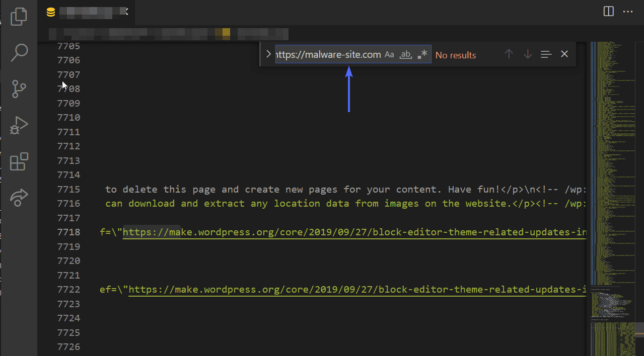Open the Source Control view
Image resolution: width=644 pixels, height=356 pixels.
[19, 89]
